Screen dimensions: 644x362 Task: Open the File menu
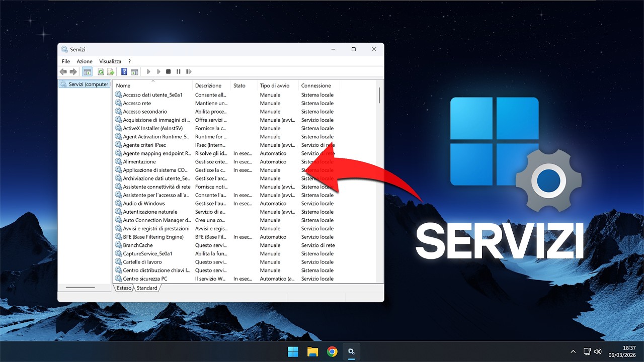[66, 61]
